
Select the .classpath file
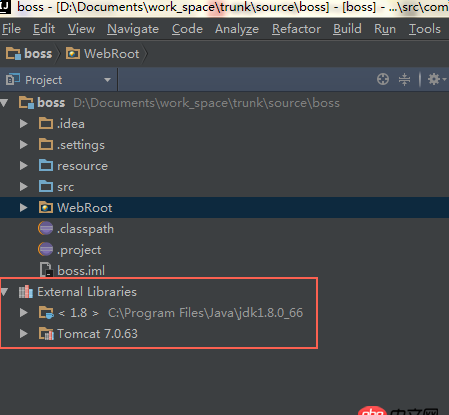coord(85,229)
